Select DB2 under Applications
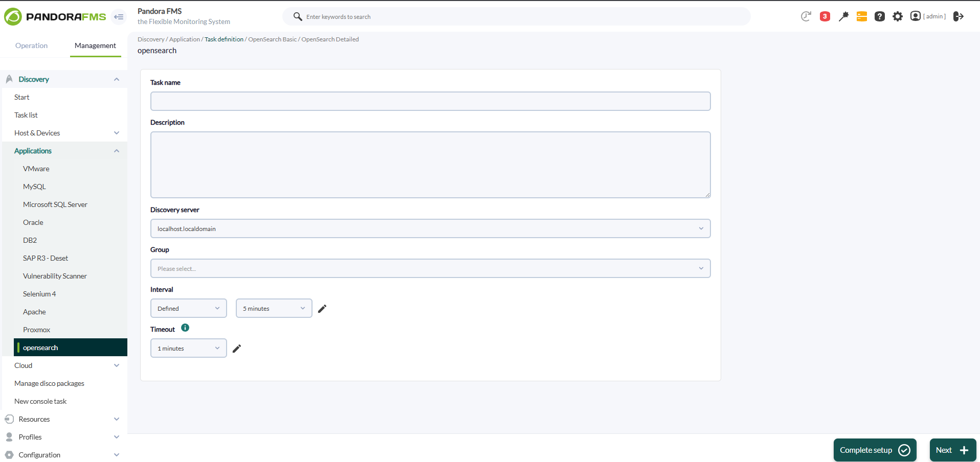This screenshot has height=462, width=980. pos(30,240)
